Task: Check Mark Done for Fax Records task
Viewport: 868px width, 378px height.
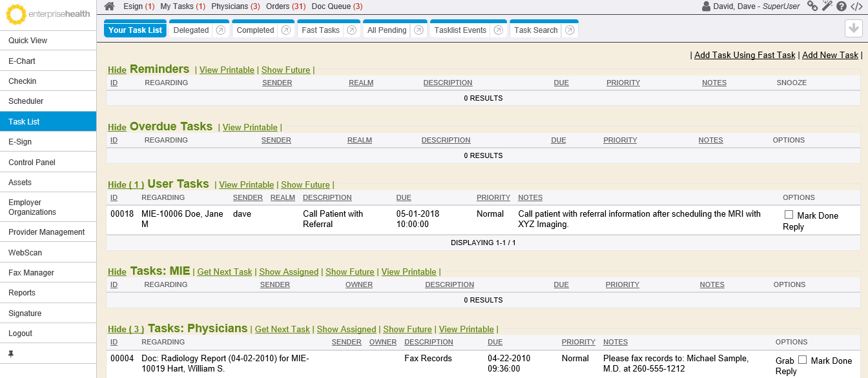Action: click(803, 360)
